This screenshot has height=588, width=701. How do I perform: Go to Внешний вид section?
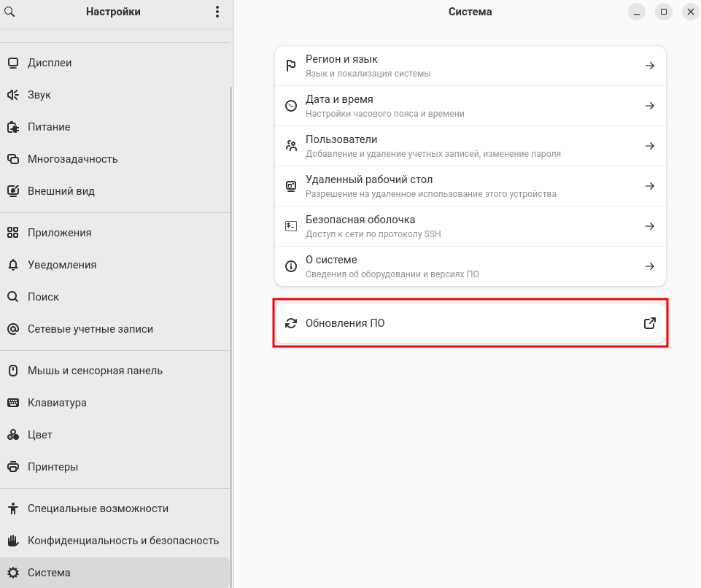pos(61,191)
